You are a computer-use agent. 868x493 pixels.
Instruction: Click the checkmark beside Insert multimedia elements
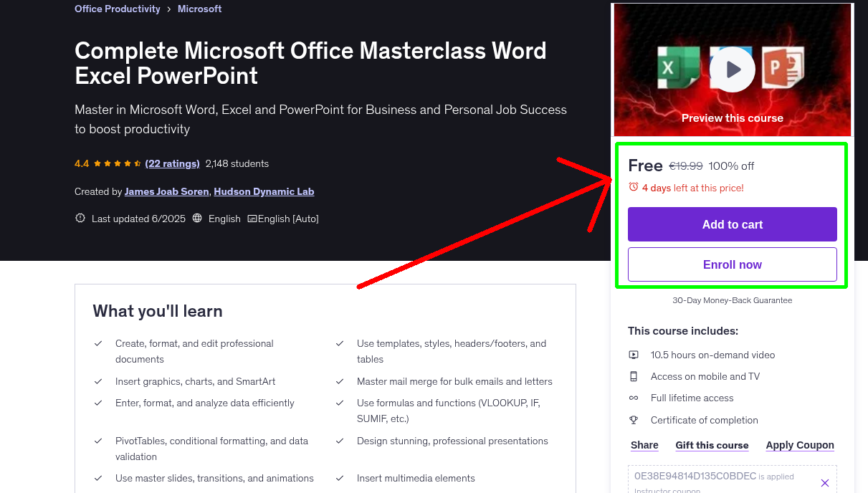pyautogui.click(x=340, y=478)
